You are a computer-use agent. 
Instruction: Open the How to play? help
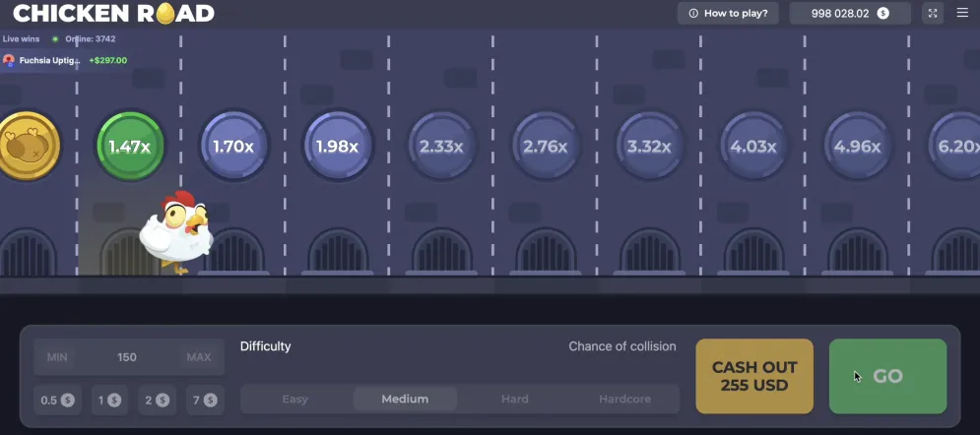[x=728, y=13]
